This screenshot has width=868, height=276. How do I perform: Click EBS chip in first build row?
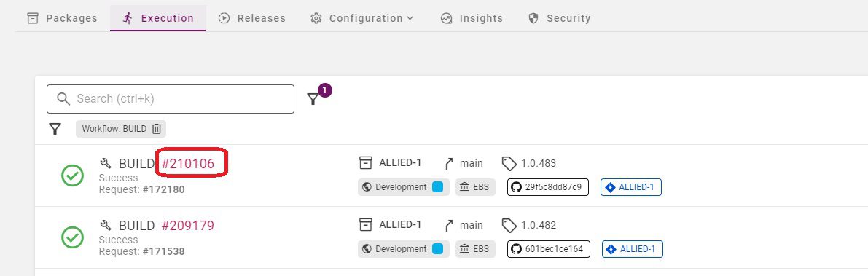pos(475,187)
